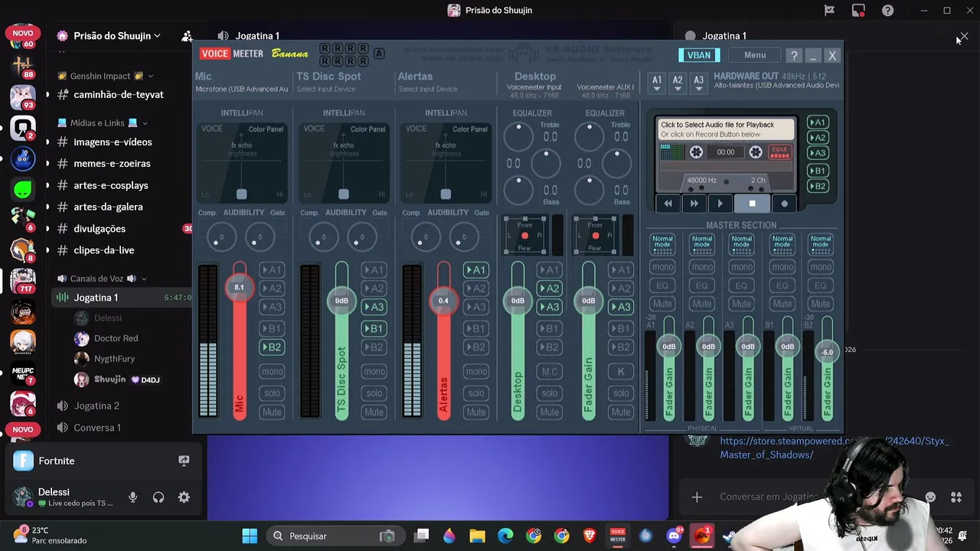980x551 pixels.
Task: Select user Doctor Red in voice channel
Action: click(116, 338)
